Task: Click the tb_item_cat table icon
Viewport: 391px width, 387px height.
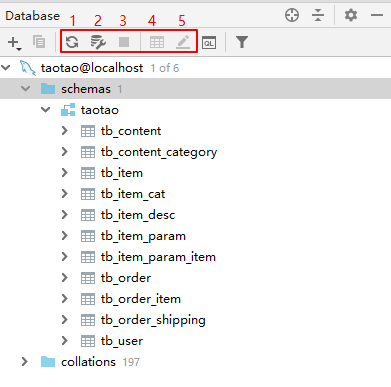Action: [x=88, y=194]
